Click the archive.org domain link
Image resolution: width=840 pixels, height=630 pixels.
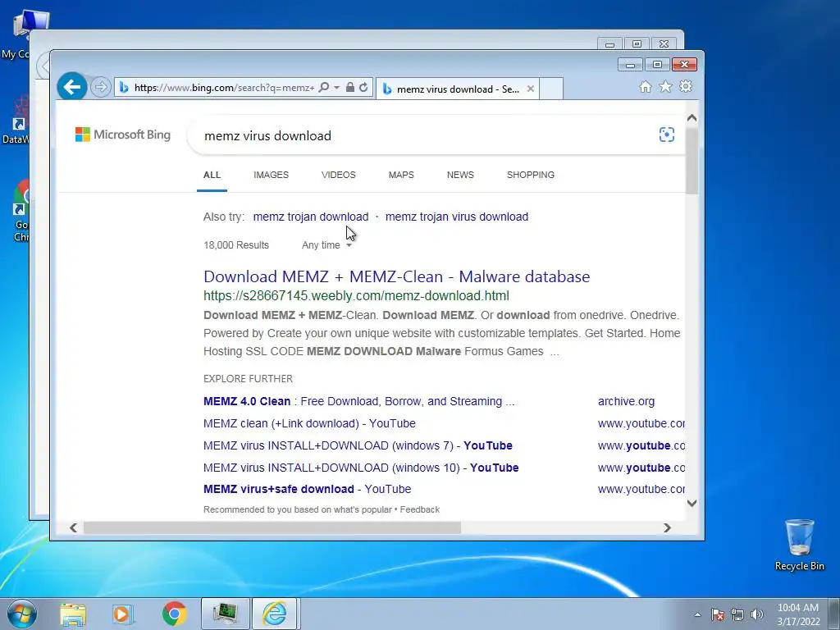point(626,401)
